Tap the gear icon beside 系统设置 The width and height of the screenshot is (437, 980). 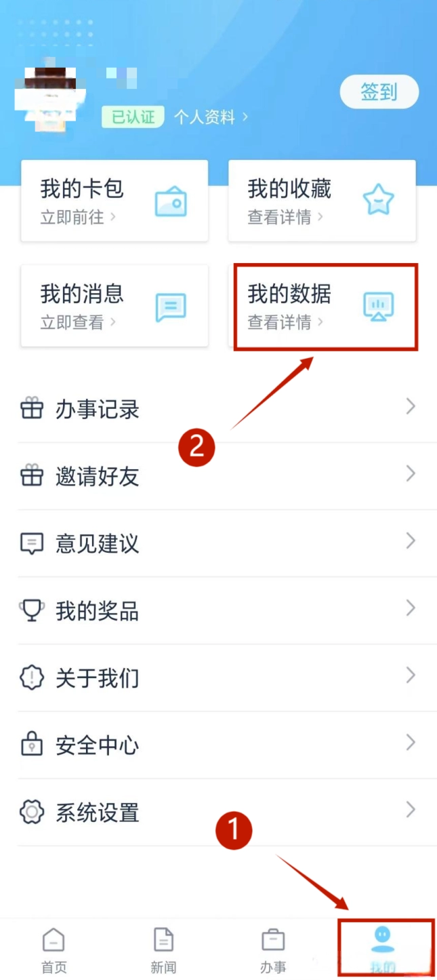click(32, 811)
